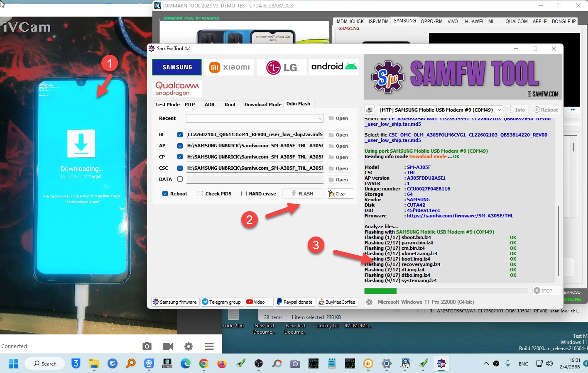
Task: Switch to ADB tab
Action: [209, 105]
